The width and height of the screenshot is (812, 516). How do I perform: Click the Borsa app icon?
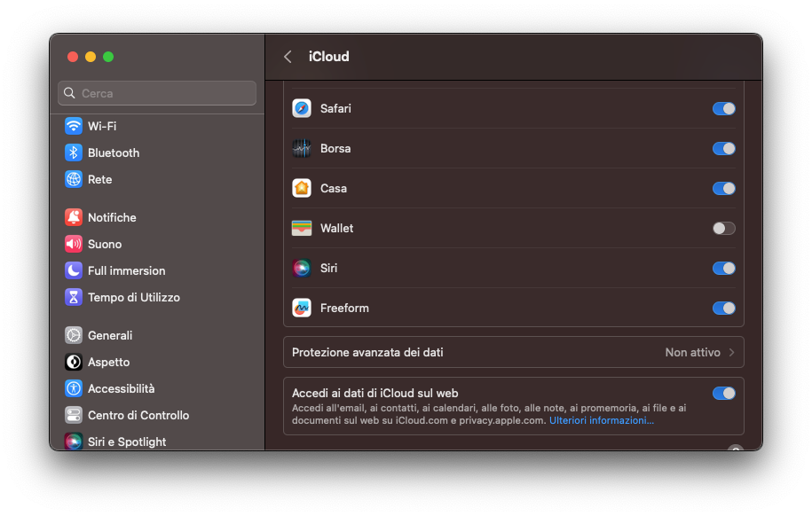tap(302, 148)
